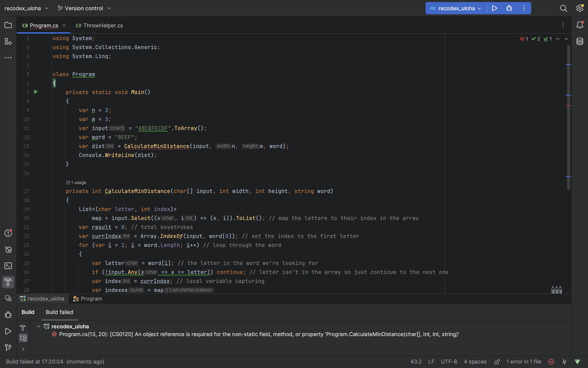Open the Build hammer tool window

[x=8, y=282]
